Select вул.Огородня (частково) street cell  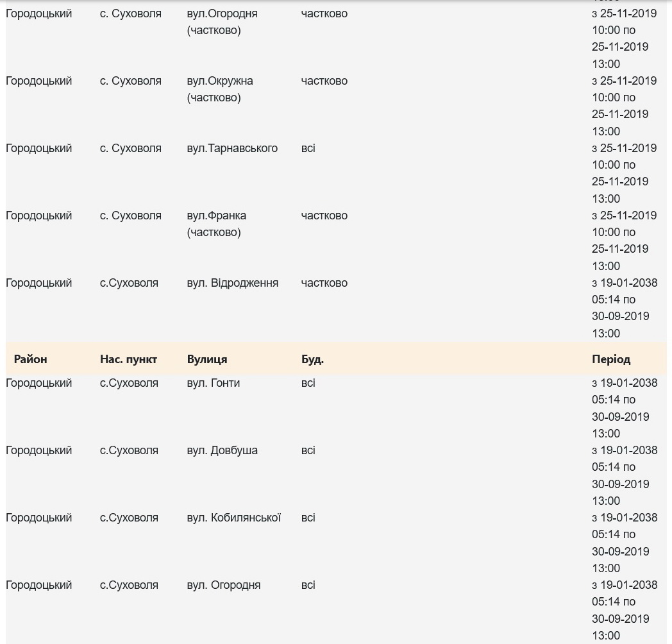pos(222,22)
